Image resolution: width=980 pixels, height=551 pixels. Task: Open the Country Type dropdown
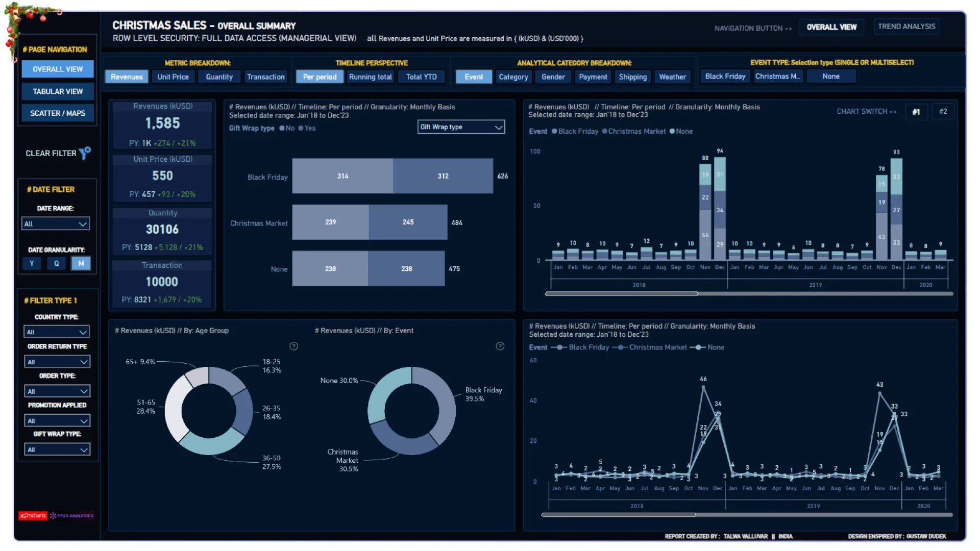pyautogui.click(x=57, y=332)
